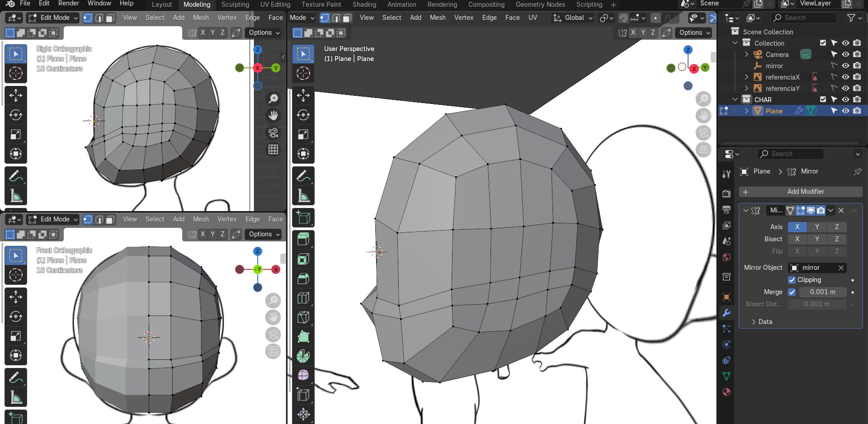The image size is (868, 424).
Task: Enable Y axis in Mirror modifier
Action: [x=816, y=227]
